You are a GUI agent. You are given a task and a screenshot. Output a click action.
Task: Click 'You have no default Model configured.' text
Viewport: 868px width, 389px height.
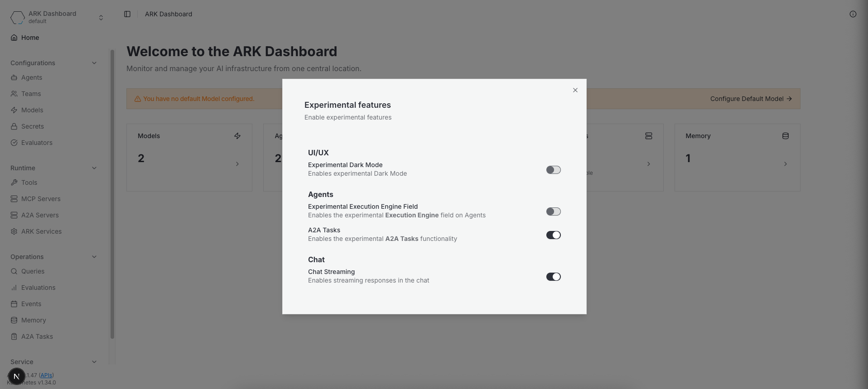point(199,99)
